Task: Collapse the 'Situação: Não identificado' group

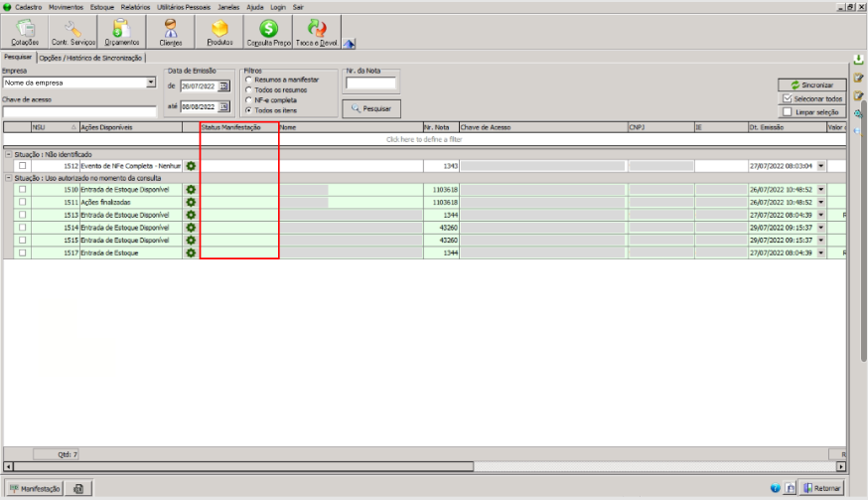Action: click(x=8, y=155)
